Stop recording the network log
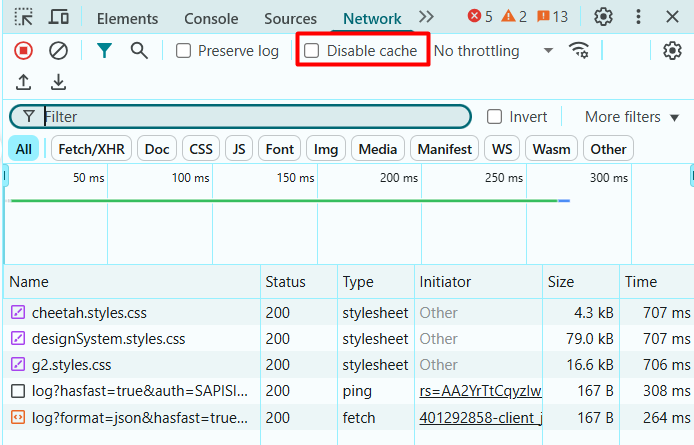Image resolution: width=694 pixels, height=445 pixels. [x=23, y=50]
